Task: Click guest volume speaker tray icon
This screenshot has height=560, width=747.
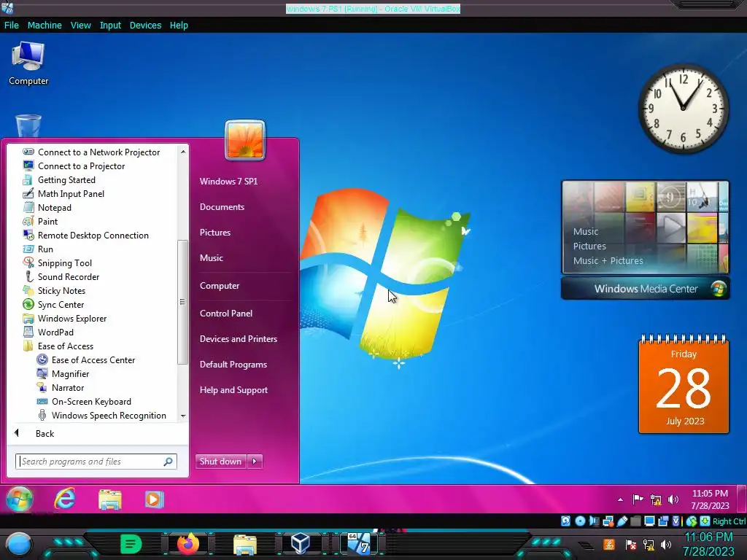Action: click(673, 499)
